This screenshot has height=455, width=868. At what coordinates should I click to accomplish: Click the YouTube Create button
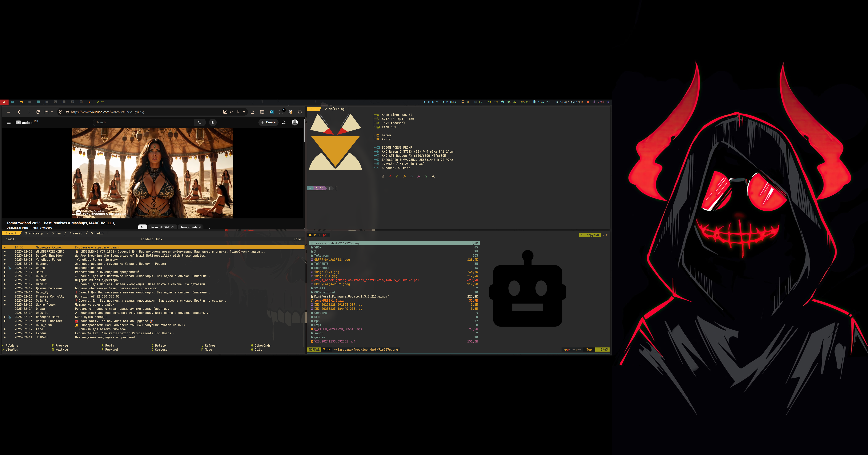[x=268, y=122]
